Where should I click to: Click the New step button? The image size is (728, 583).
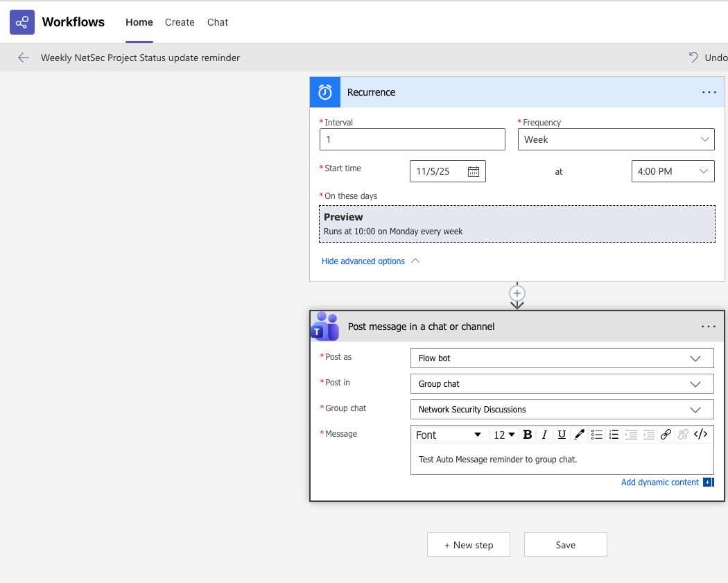[469, 544]
